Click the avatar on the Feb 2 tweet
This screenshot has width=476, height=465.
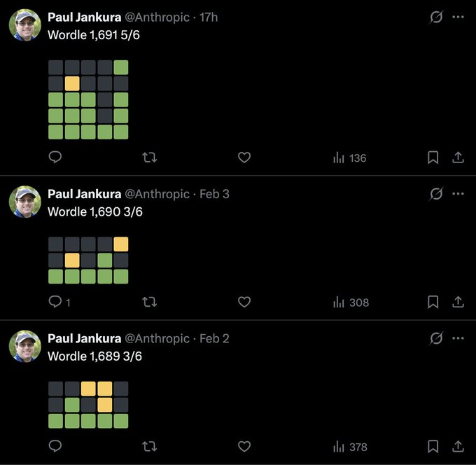coord(24,346)
